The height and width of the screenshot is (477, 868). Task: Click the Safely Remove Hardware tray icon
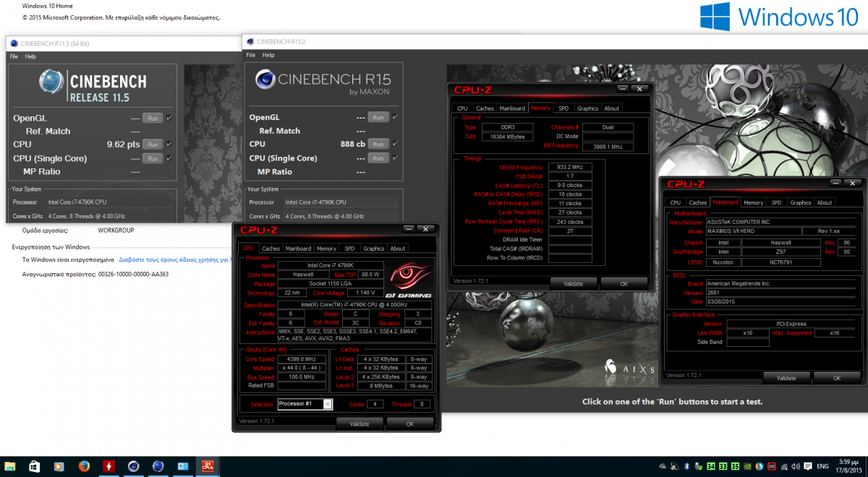point(698,467)
